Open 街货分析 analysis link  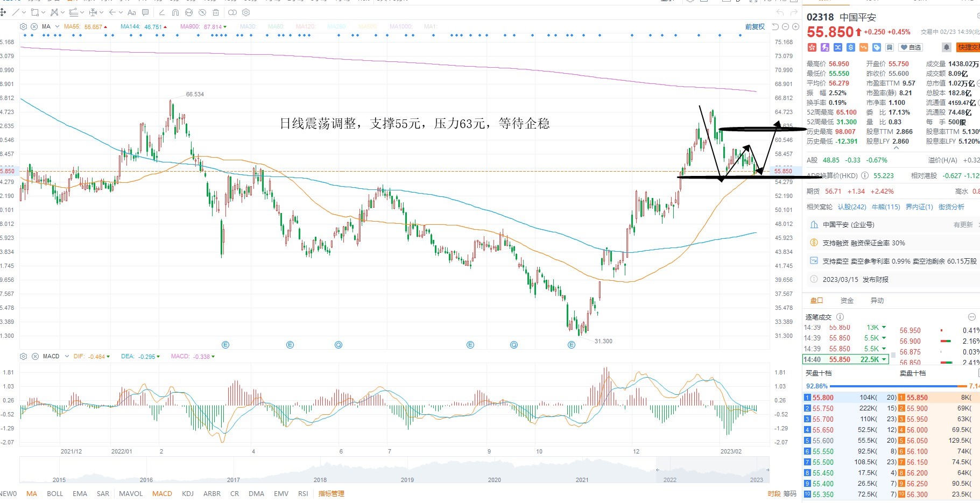pos(951,207)
